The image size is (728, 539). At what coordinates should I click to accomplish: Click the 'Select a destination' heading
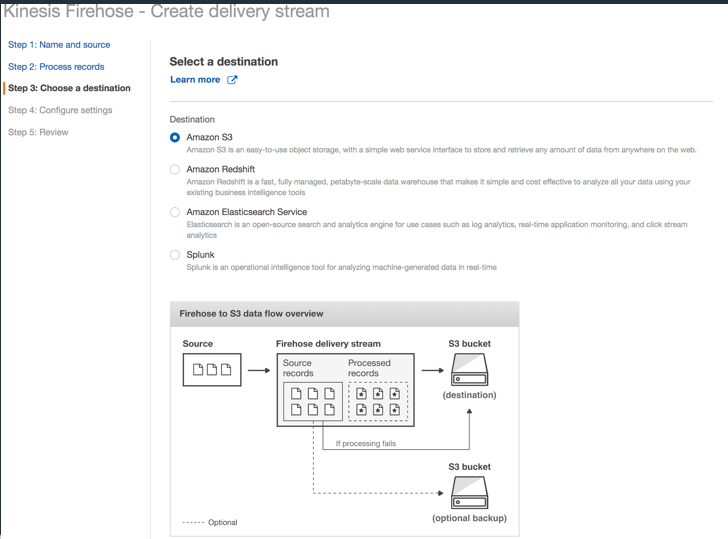pyautogui.click(x=224, y=61)
